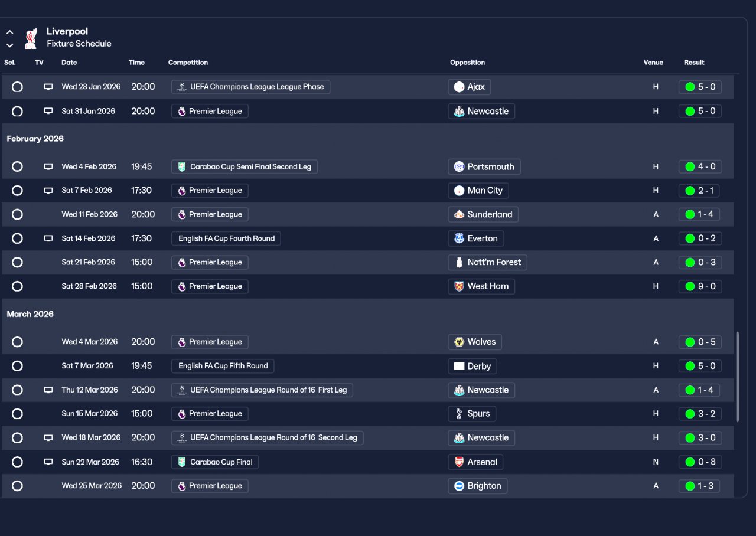This screenshot has width=756, height=536.
Task: Tick the Everton match selection circle
Action: tap(17, 238)
